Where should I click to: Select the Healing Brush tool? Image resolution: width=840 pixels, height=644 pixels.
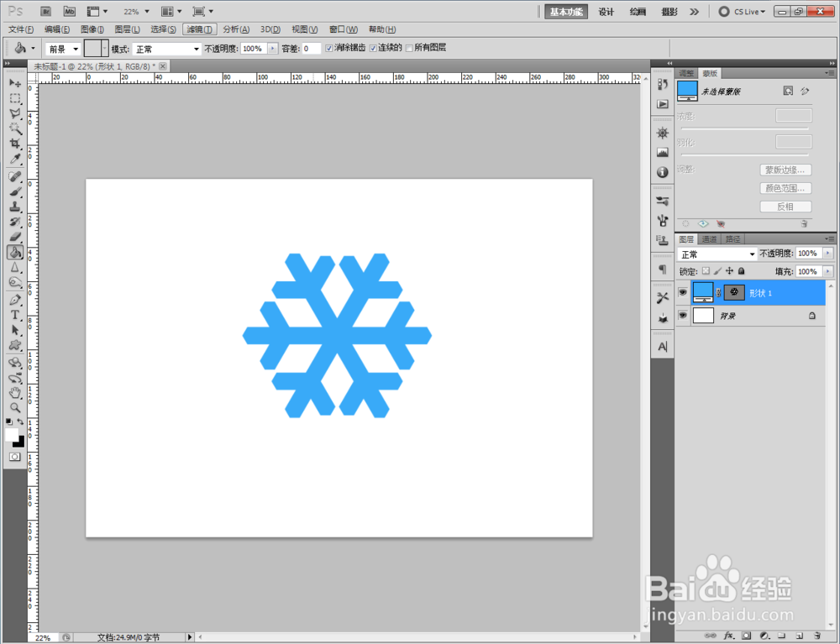point(15,176)
